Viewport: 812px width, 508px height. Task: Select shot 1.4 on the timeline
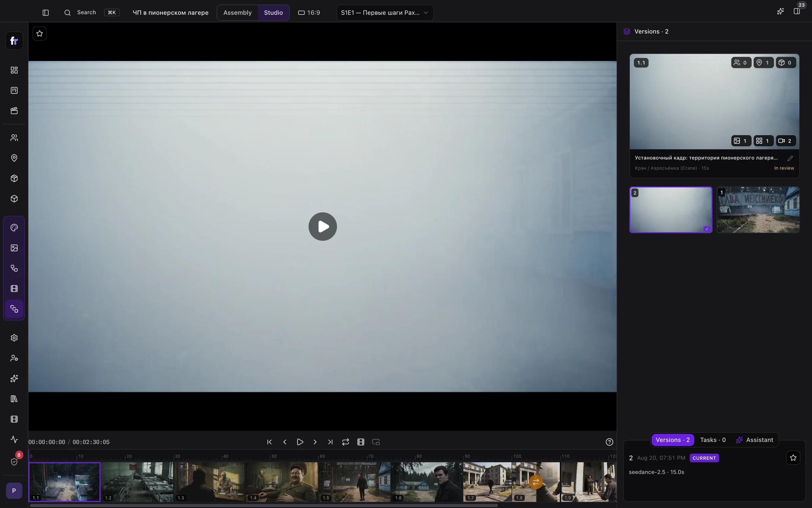pyautogui.click(x=281, y=482)
